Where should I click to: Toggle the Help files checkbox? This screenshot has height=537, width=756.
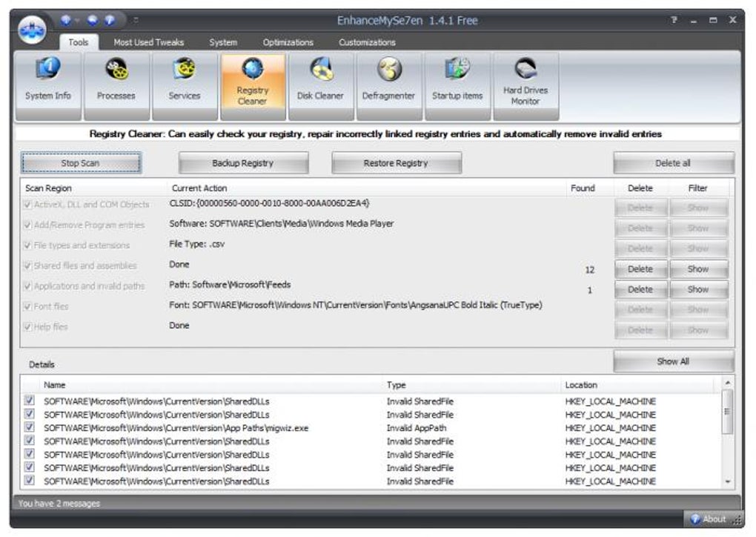(x=27, y=326)
